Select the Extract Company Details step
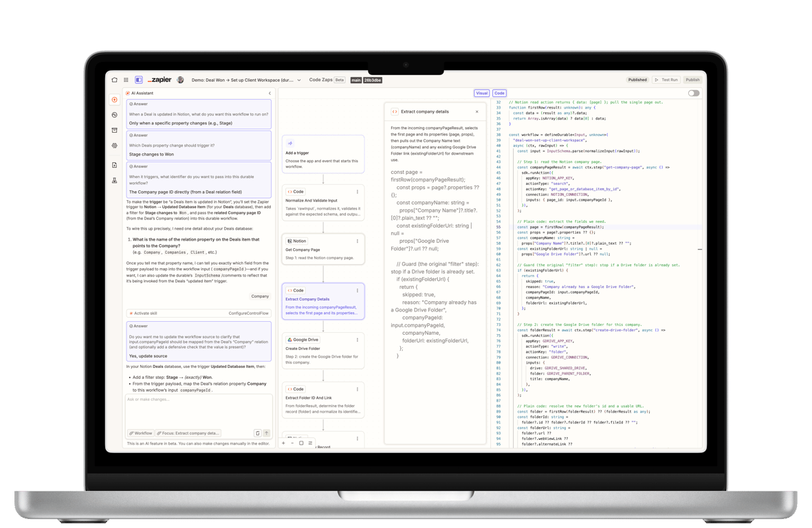The image size is (812, 528). [323, 301]
